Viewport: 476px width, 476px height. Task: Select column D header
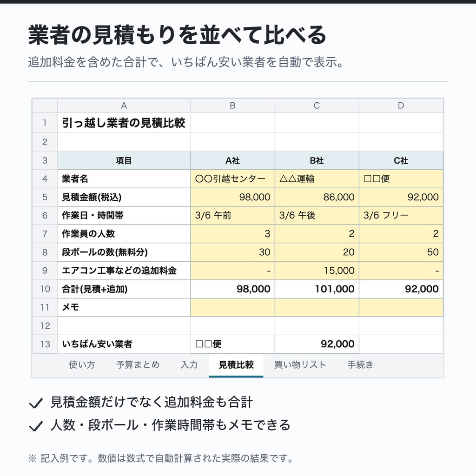pyautogui.click(x=401, y=106)
